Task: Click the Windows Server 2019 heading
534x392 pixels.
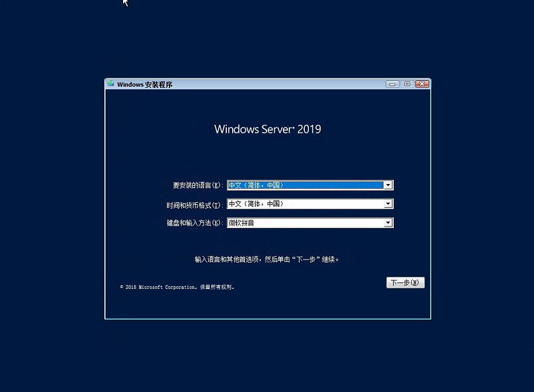Action: (x=268, y=129)
